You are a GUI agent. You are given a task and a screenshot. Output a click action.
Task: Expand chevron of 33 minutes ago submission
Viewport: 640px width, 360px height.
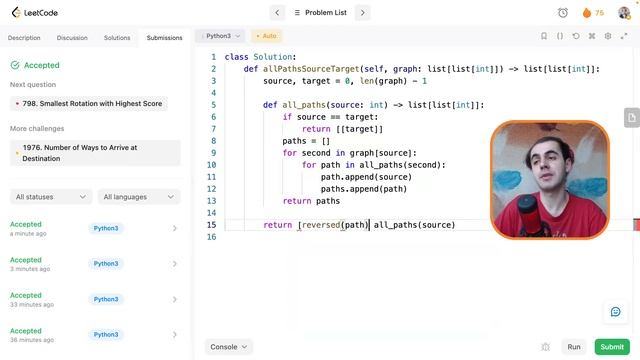(x=175, y=299)
